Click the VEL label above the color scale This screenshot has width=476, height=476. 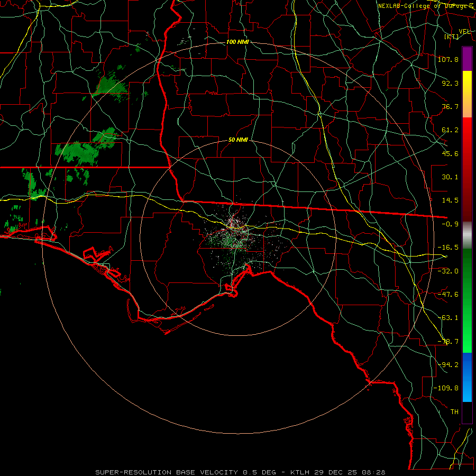tap(464, 32)
